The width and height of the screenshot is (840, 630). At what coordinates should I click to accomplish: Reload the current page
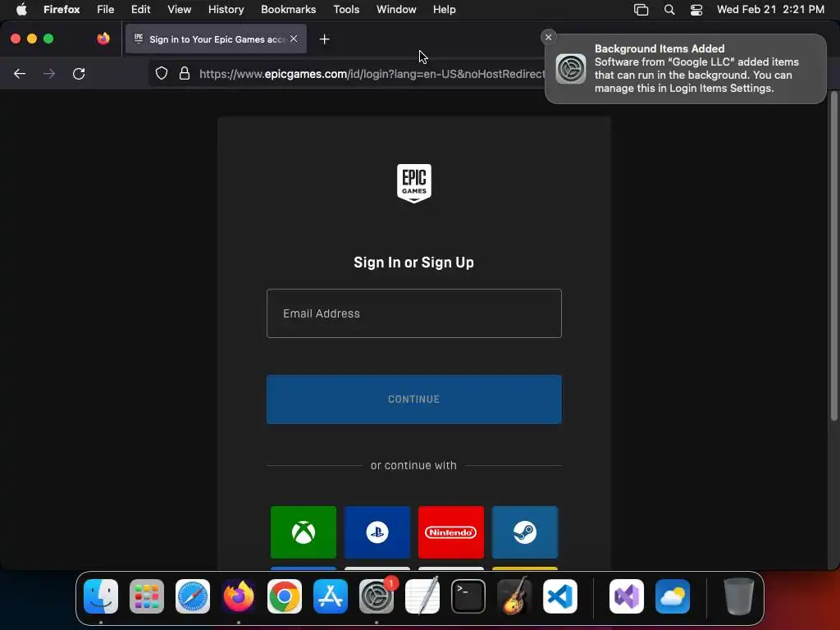tap(79, 73)
